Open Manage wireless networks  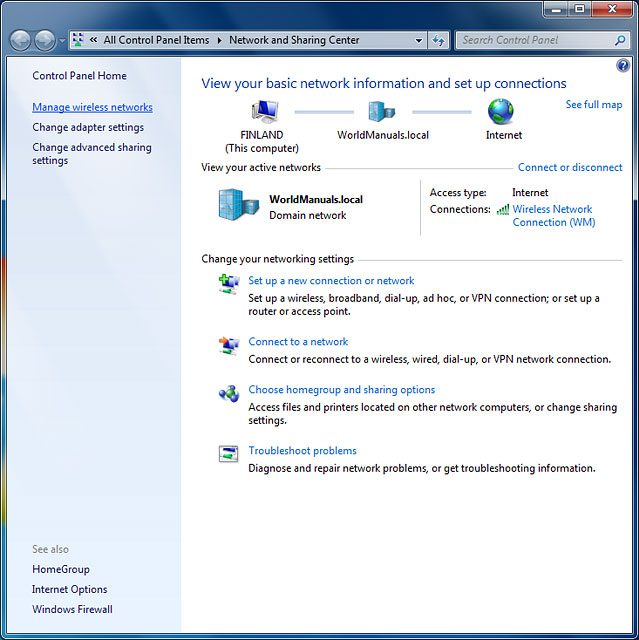[x=92, y=107]
